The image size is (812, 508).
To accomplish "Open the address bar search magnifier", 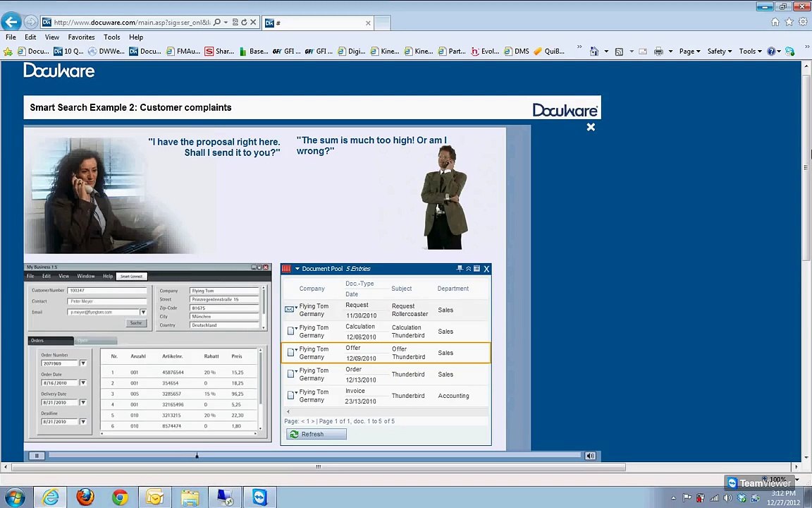I will tap(217, 23).
